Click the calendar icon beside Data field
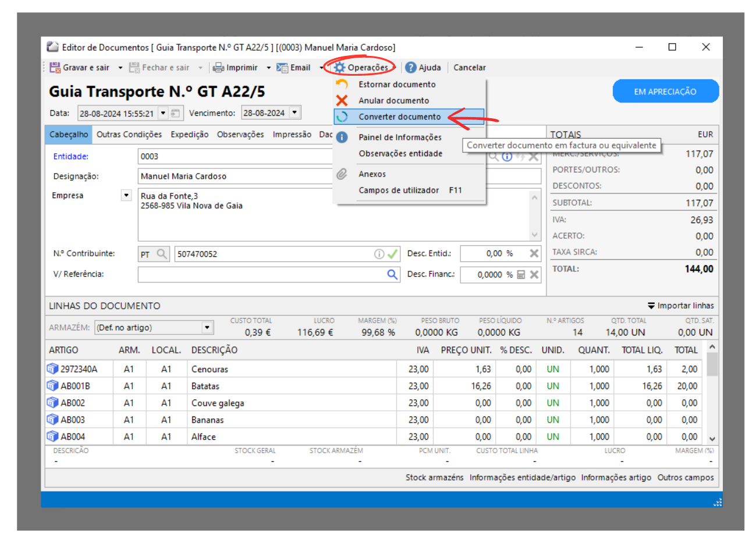The image size is (756, 537). [x=175, y=113]
